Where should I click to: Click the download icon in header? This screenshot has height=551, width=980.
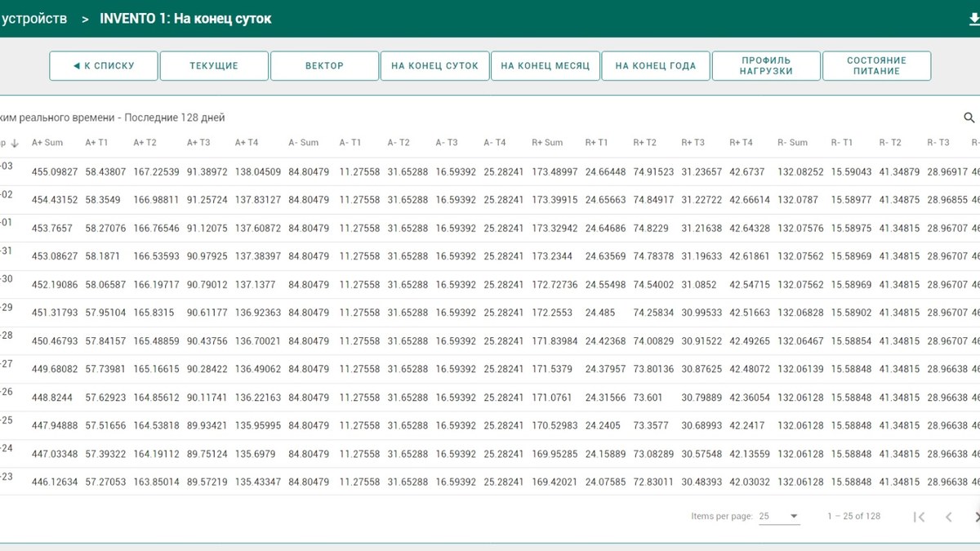click(974, 19)
